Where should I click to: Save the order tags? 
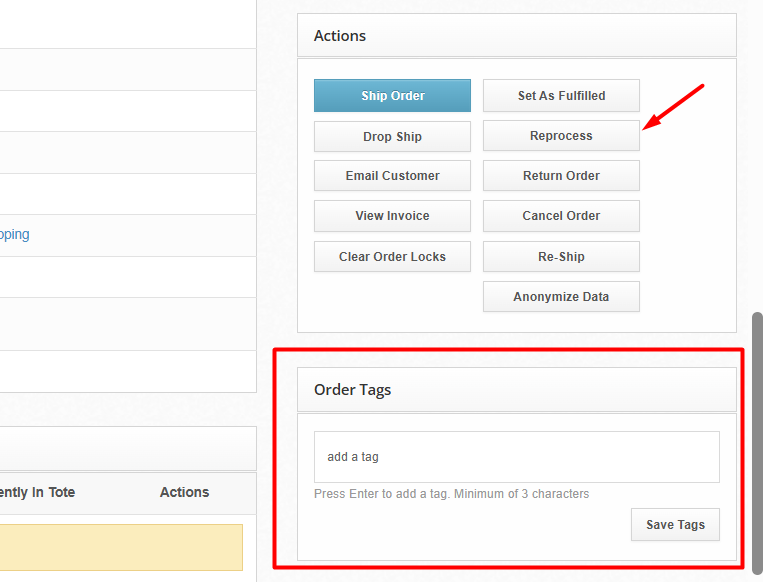click(675, 525)
